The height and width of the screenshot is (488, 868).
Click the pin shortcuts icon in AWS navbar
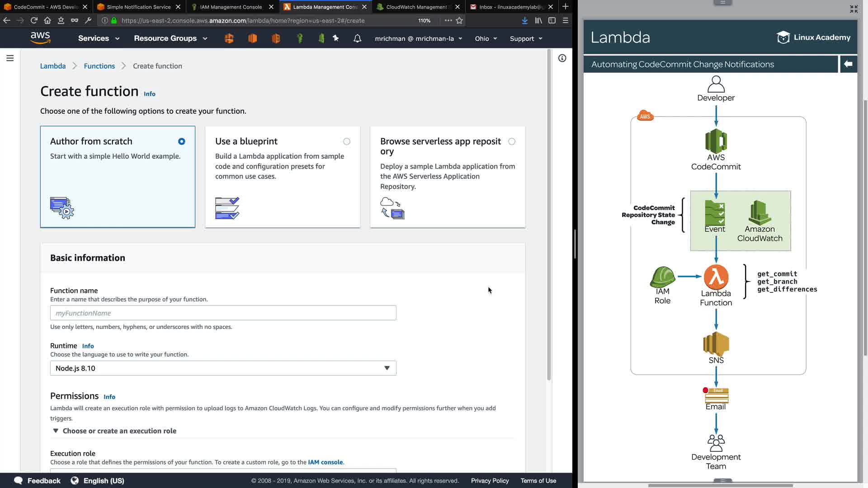pos(336,38)
